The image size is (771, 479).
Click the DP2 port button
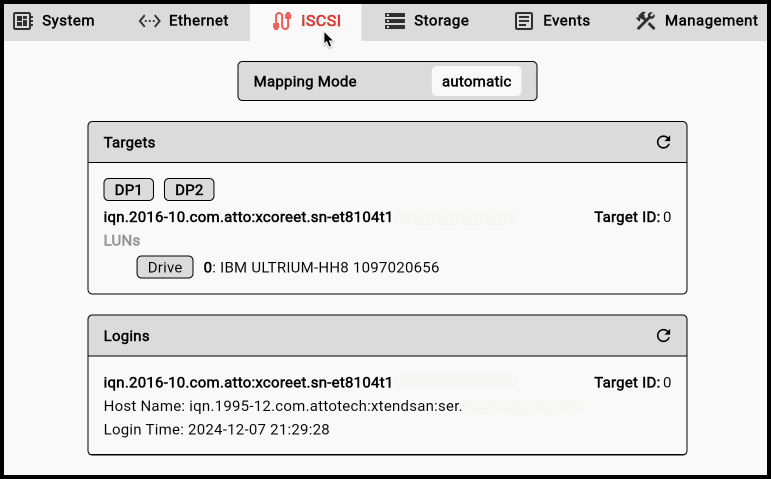[189, 190]
